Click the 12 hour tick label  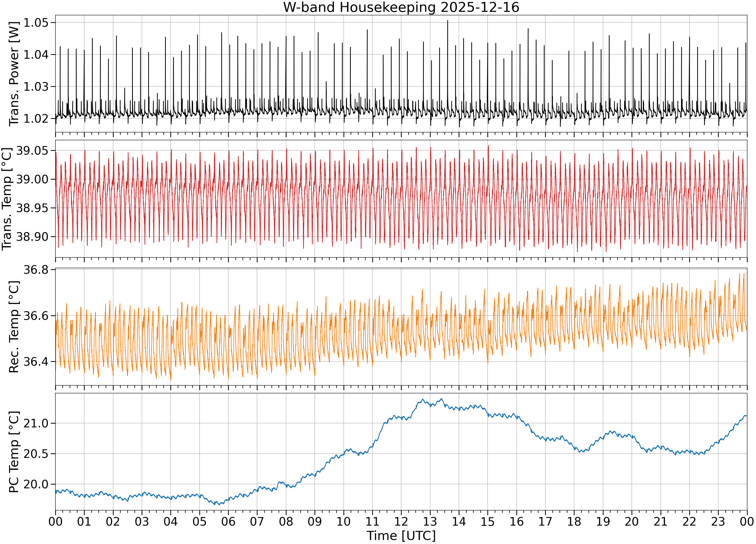401,521
